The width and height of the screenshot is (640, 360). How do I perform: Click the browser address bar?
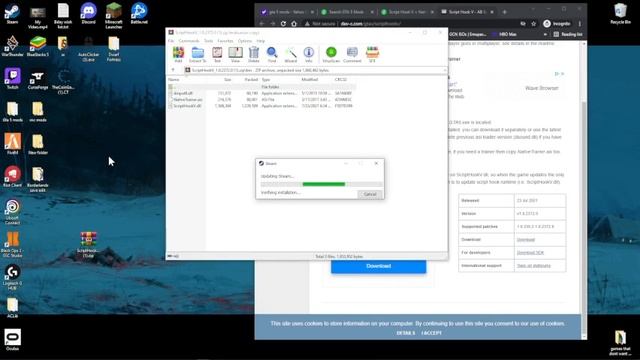pos(412,24)
